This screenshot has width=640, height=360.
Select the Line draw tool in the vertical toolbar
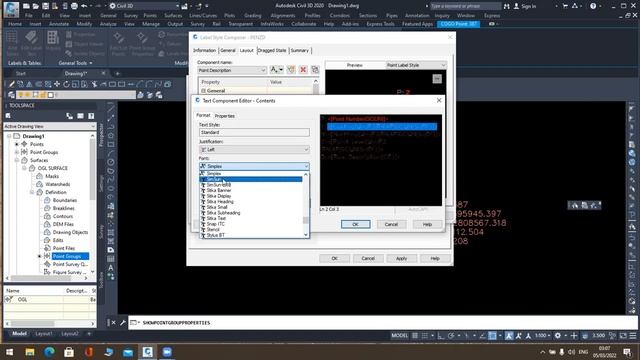(x=111, y=108)
